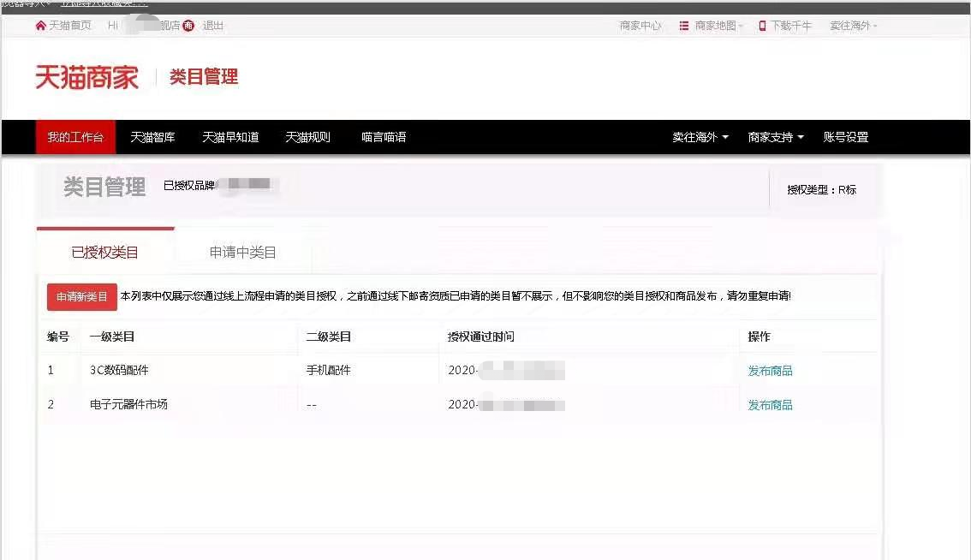Screen dimensions: 971x560
Task: Open 账号设置 in the navigation bar
Action: point(846,137)
